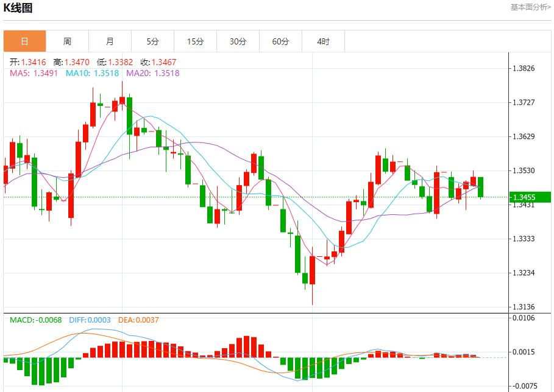554x392 pixels.
Task: Switch to the 月 monthly chart tab
Action: pos(110,41)
